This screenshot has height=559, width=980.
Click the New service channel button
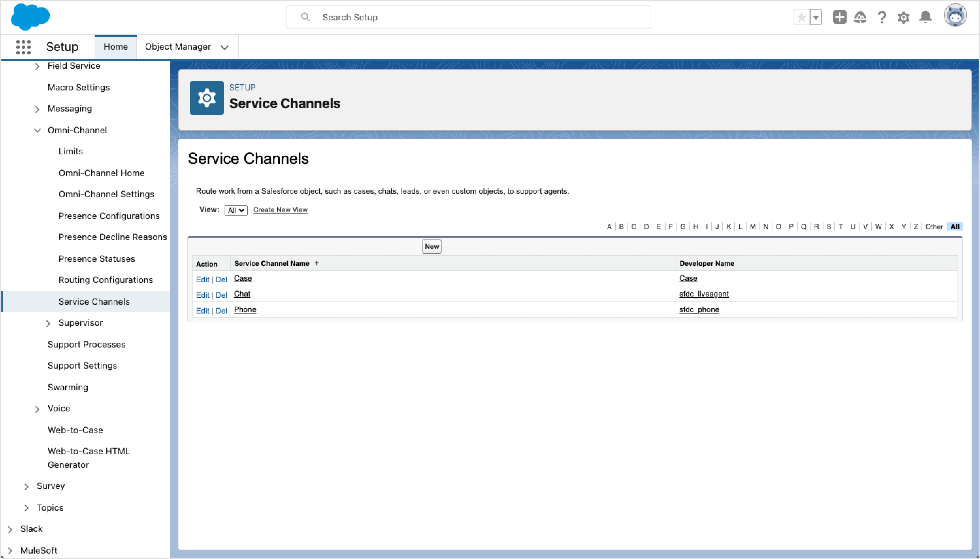coord(431,247)
